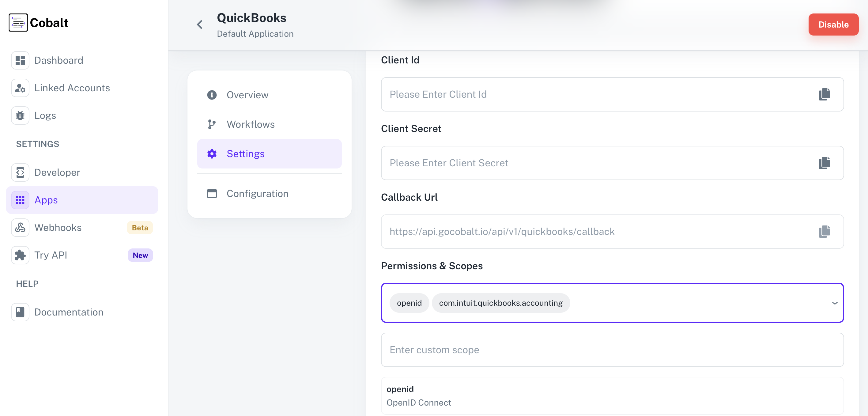Open the Workflows tab
This screenshot has height=416, width=868.
point(250,124)
